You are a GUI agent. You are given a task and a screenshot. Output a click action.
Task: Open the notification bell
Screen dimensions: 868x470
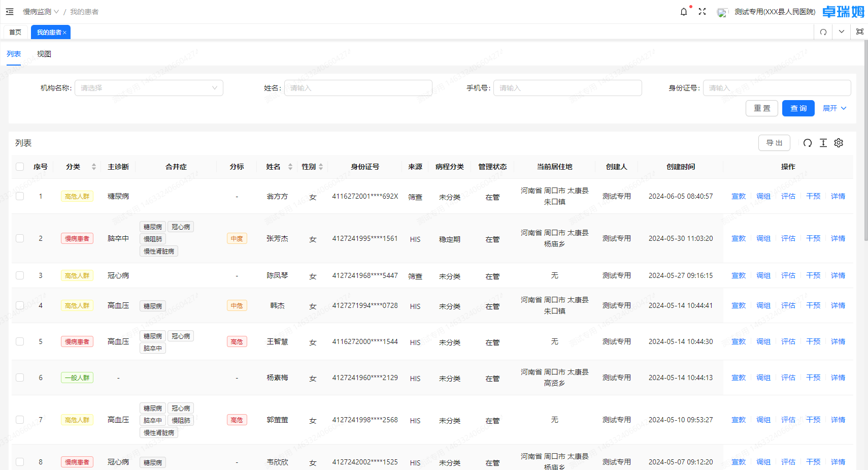coord(684,12)
